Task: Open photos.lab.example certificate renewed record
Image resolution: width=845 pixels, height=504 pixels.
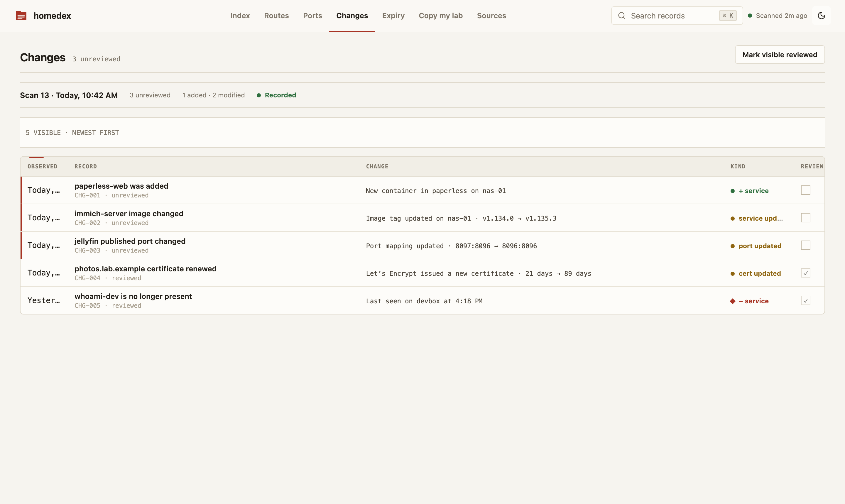Action: [x=145, y=269]
